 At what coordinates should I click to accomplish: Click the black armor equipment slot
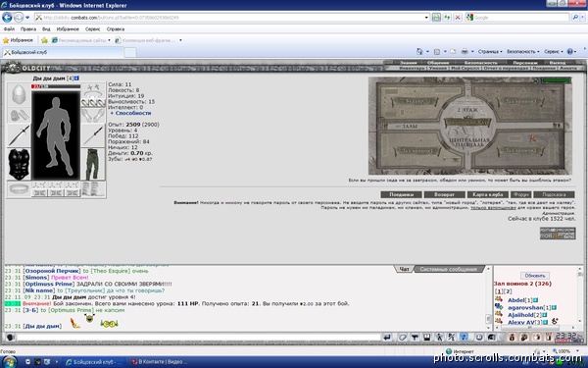[x=19, y=164]
